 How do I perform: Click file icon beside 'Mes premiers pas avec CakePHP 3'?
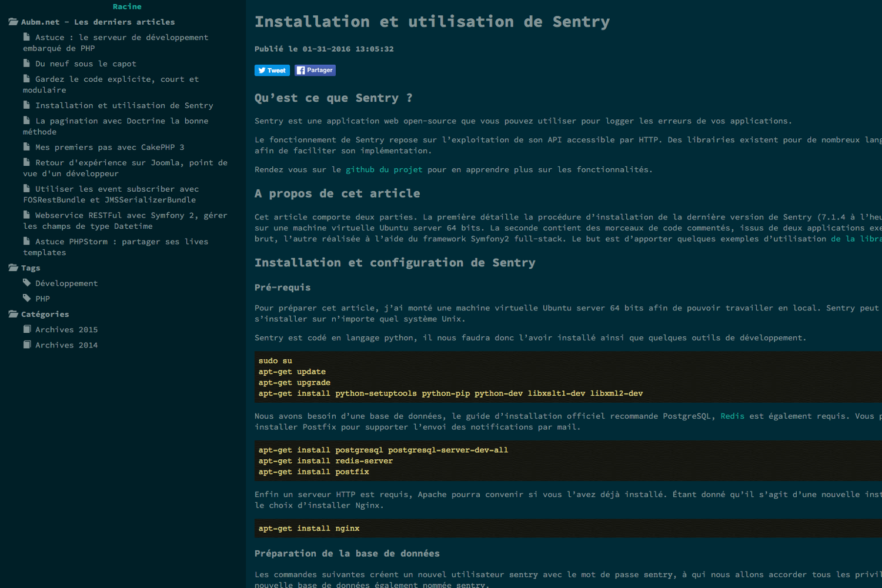(26, 146)
